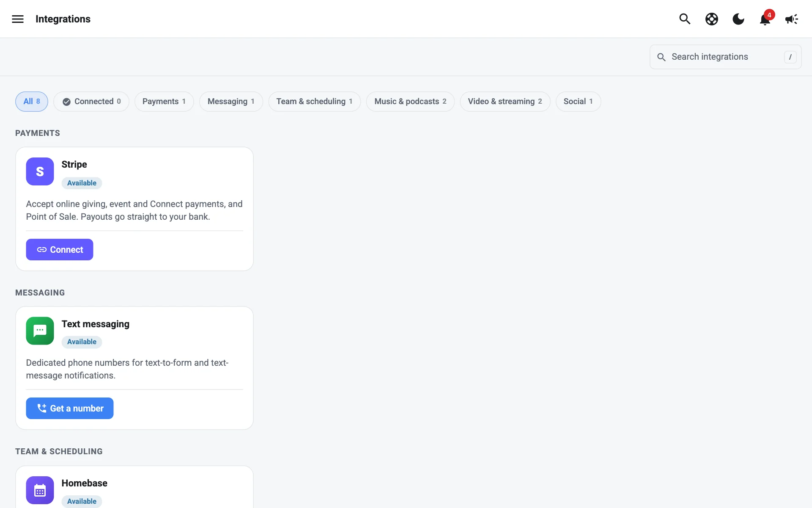Screen dimensions: 812x508
Task: Click the global search magnifier icon
Action: (x=685, y=19)
